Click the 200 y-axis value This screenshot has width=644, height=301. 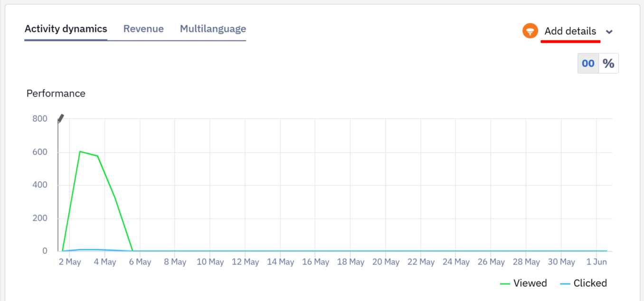[x=40, y=218]
